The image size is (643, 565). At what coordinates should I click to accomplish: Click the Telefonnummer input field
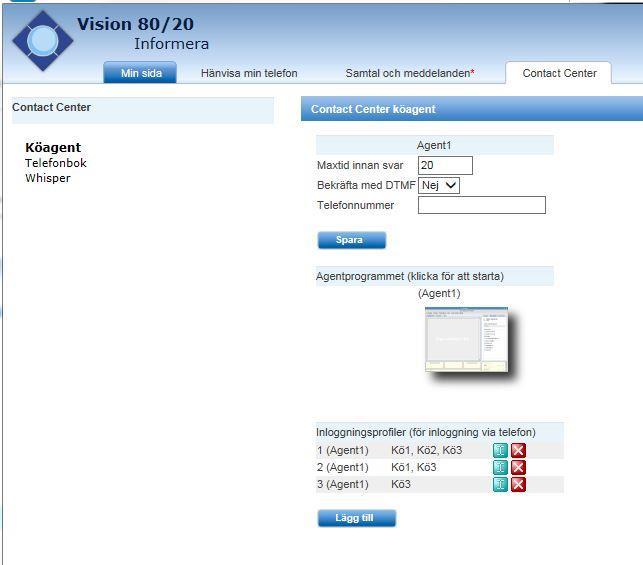[x=482, y=205]
